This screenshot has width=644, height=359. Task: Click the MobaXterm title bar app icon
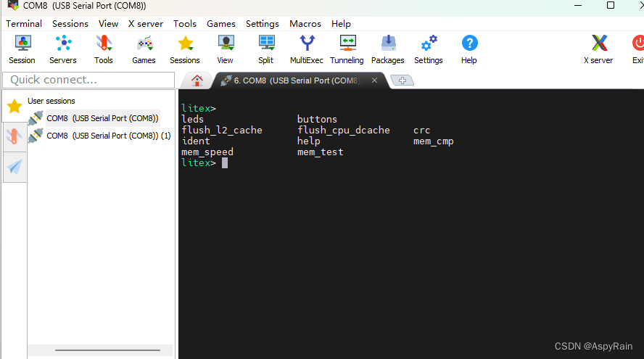point(13,5)
